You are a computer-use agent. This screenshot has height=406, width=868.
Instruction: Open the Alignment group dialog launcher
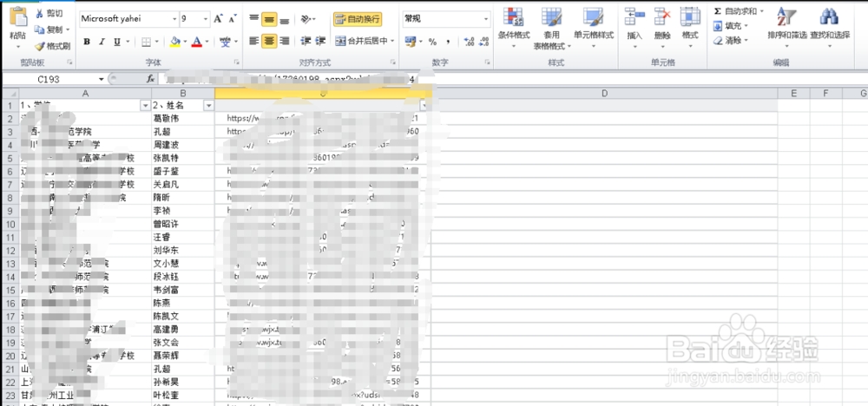[x=393, y=62]
